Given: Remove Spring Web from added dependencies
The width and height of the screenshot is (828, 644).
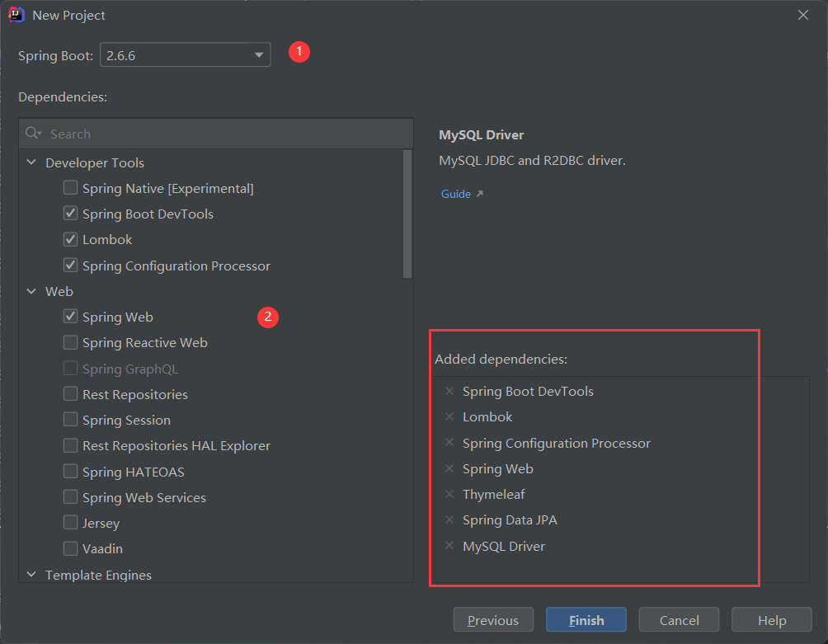Looking at the screenshot, I should coord(449,468).
